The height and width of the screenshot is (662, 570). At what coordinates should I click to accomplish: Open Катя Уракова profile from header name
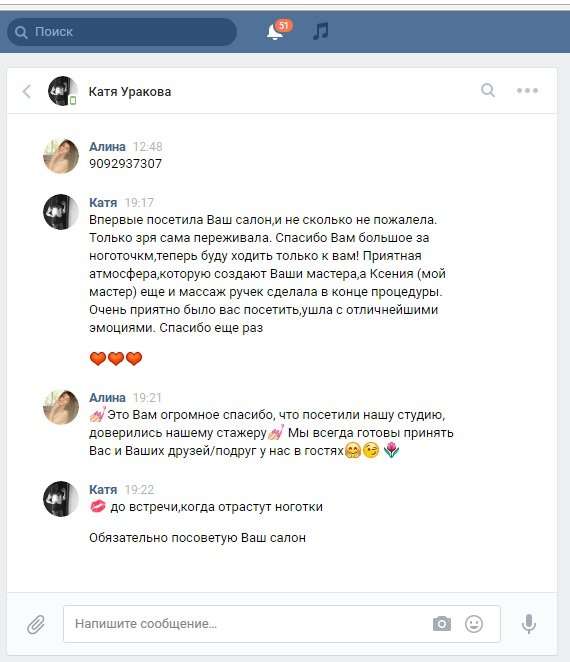[130, 92]
